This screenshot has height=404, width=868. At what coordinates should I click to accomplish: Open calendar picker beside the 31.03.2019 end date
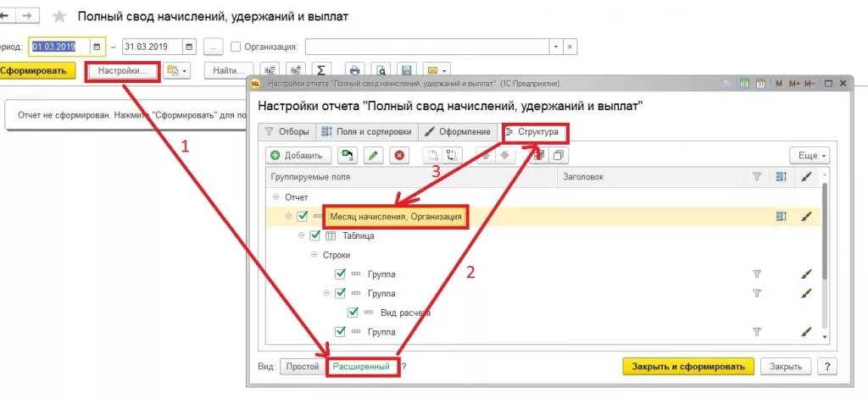click(x=189, y=47)
